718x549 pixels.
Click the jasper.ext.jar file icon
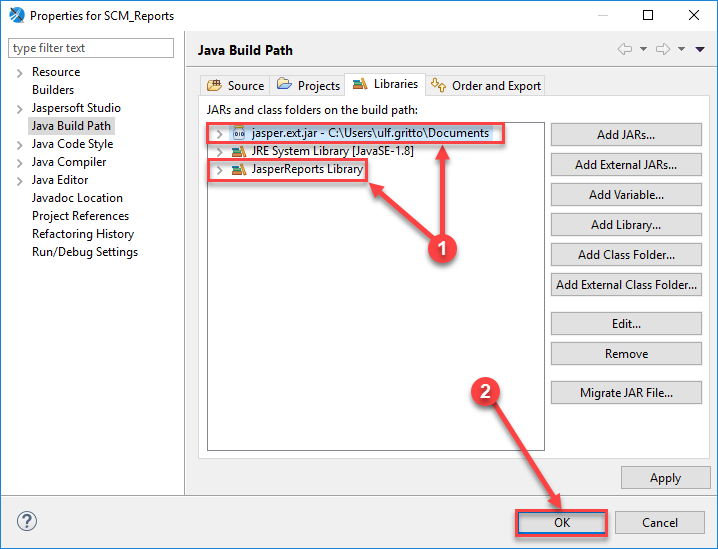(x=238, y=133)
